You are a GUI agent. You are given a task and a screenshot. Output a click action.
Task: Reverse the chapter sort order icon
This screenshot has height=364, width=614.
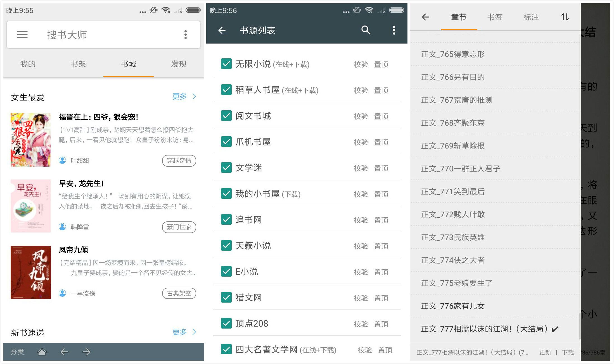[565, 17]
